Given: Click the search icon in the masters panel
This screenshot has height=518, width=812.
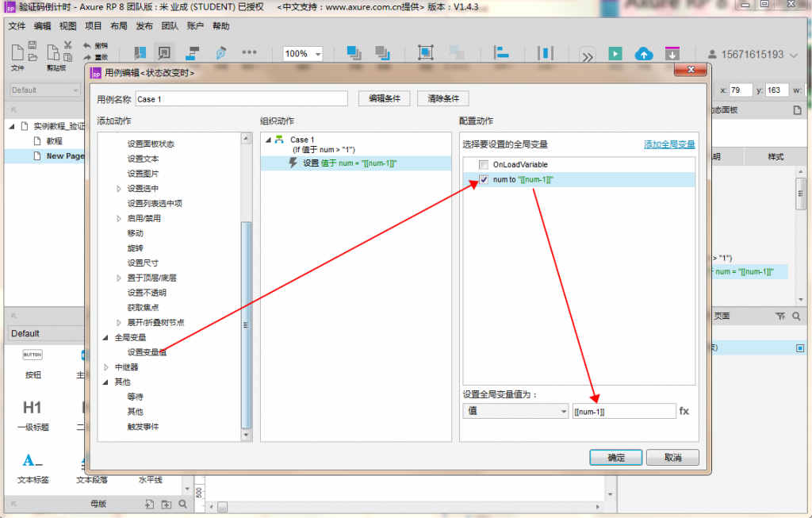Looking at the screenshot, I should tap(183, 504).
